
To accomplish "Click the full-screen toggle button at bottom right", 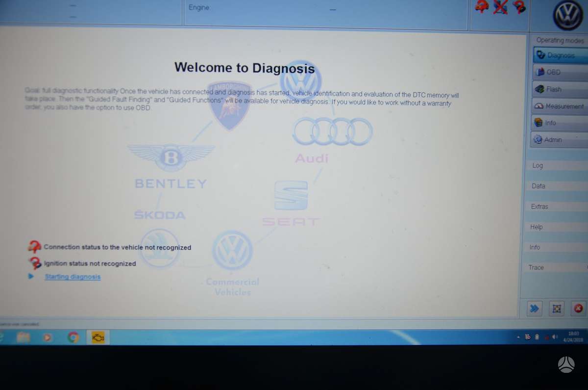I will [x=557, y=309].
